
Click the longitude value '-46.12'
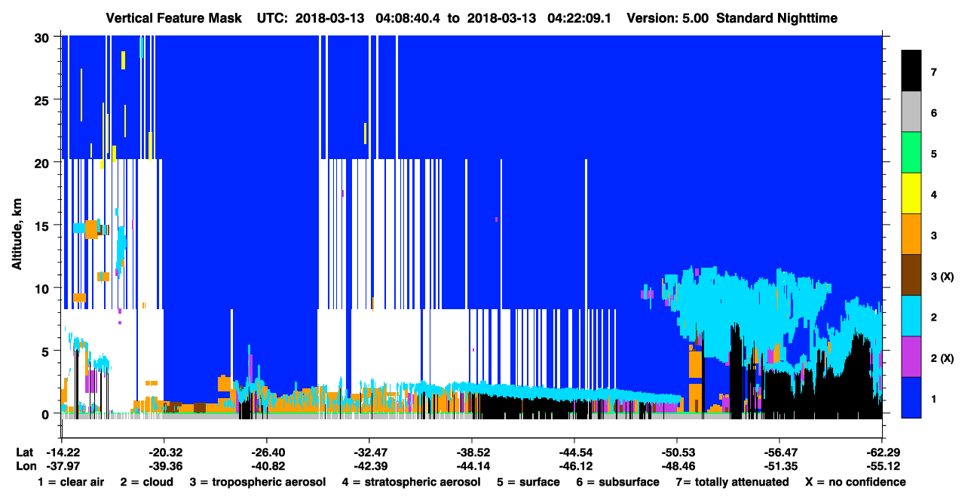click(574, 465)
